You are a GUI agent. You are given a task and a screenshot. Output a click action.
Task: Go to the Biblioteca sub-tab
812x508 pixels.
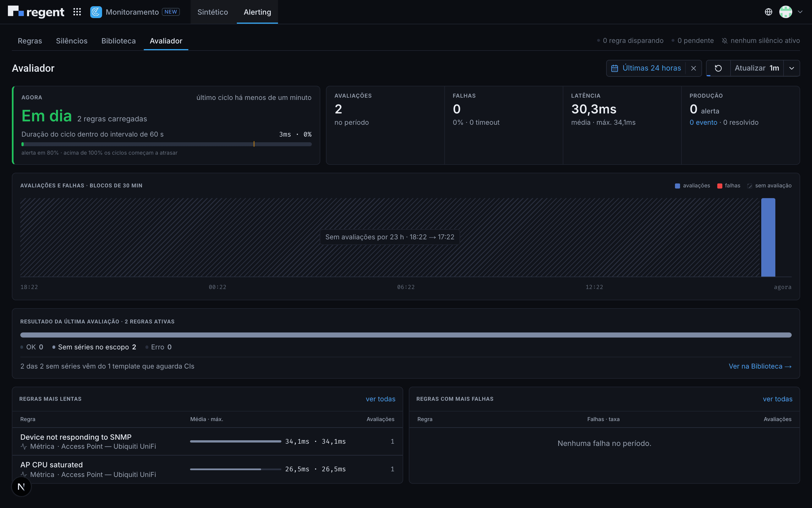pos(119,41)
